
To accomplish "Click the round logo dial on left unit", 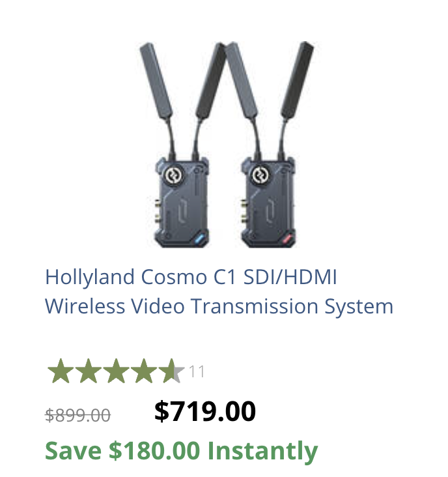I will point(174,175).
